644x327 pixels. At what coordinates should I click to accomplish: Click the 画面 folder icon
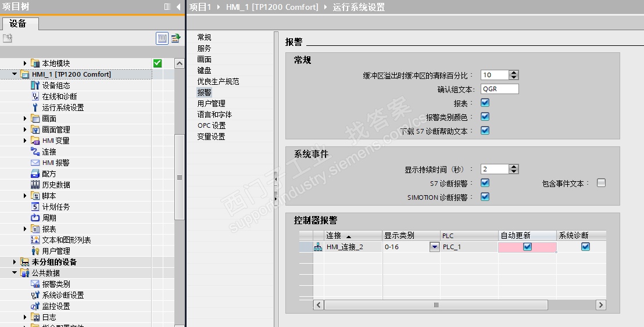tap(35, 118)
